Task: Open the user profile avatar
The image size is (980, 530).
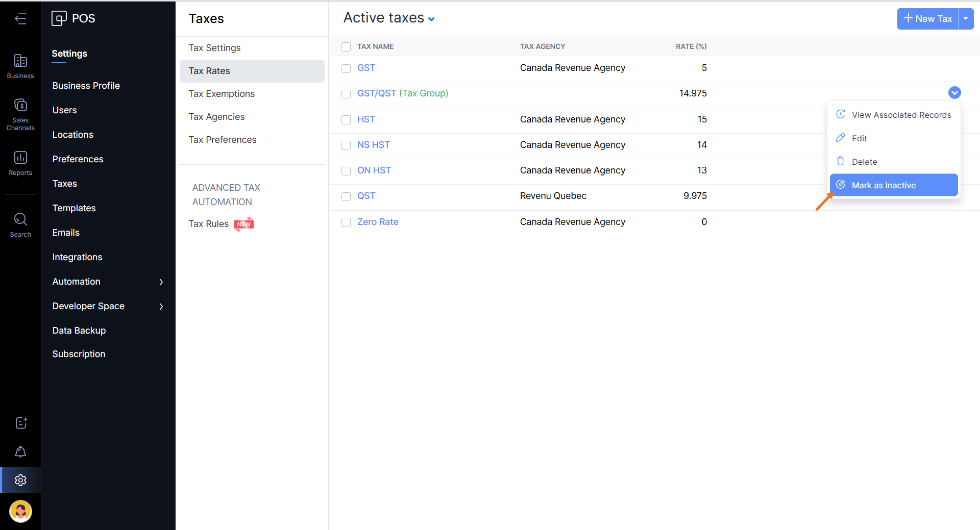Action: point(20,511)
